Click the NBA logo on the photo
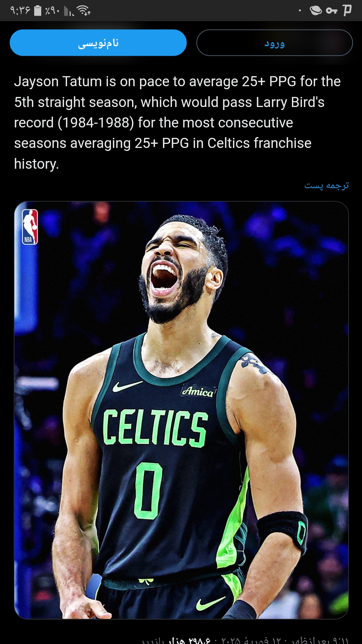The width and height of the screenshot is (362, 644). pos(30,227)
